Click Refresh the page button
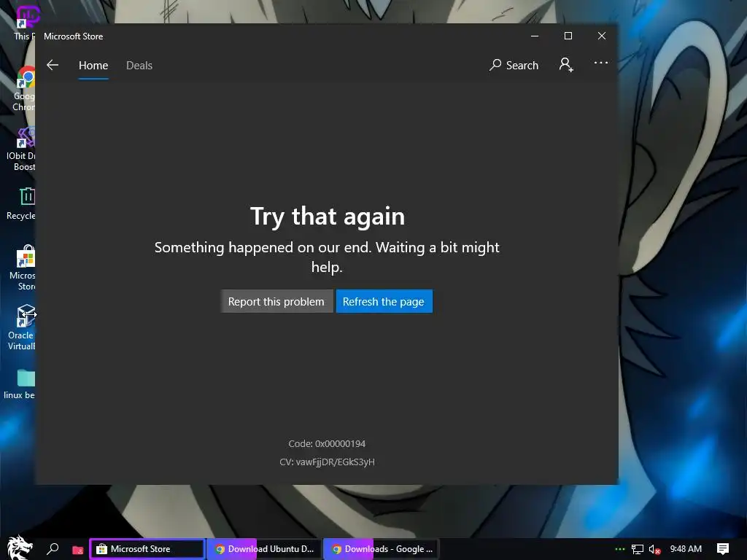Viewport: 747px width, 560px height. click(x=384, y=301)
